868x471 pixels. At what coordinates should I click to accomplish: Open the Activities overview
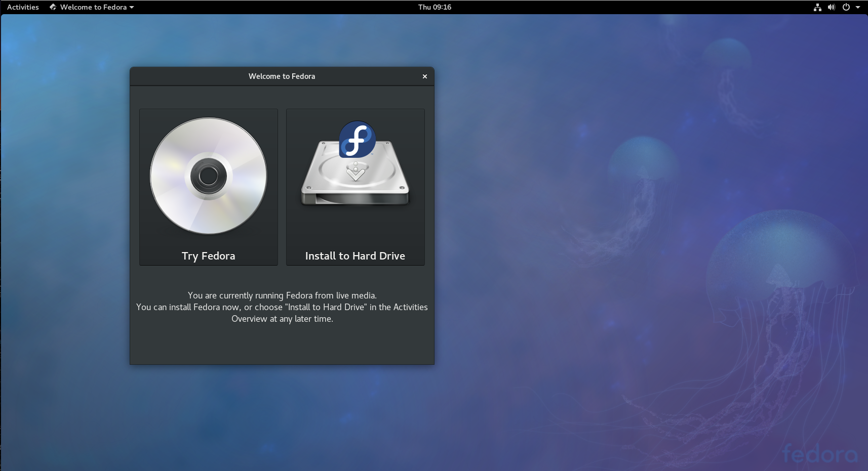point(23,7)
